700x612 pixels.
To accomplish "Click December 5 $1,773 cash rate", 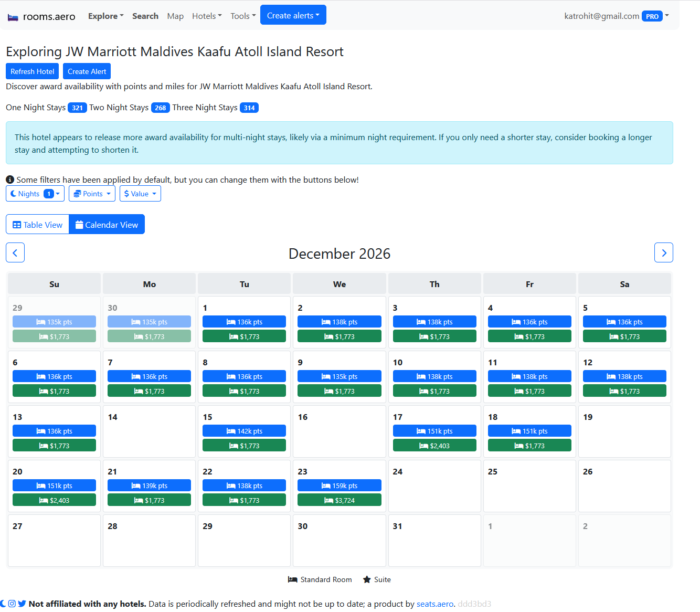I will pyautogui.click(x=624, y=336).
